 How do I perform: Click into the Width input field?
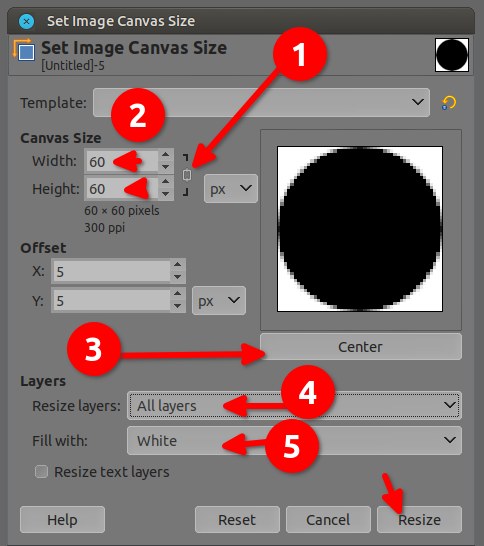(122, 161)
